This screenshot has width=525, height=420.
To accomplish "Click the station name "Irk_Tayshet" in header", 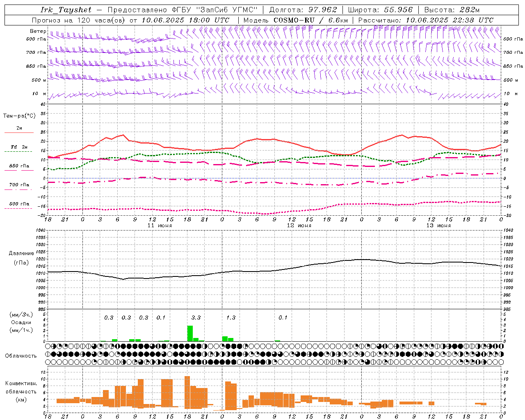I will tap(66, 10).
